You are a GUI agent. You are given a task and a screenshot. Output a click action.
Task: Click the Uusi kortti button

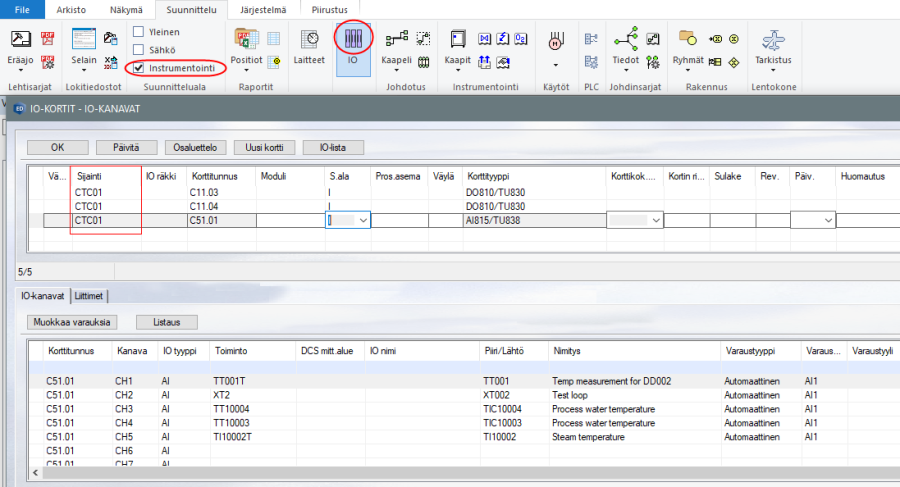tap(264, 147)
